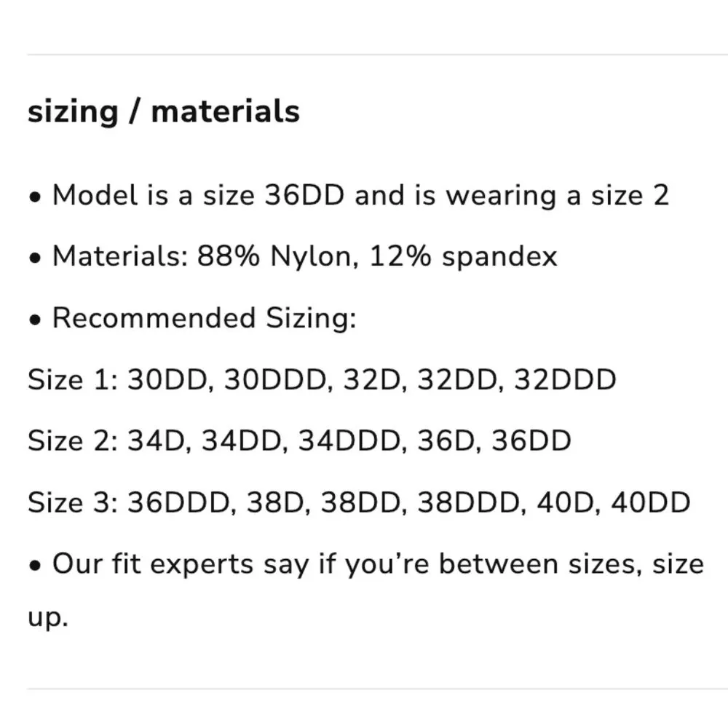The width and height of the screenshot is (728, 728).
Task: Click the "Size 3:" label
Action: tap(72, 502)
